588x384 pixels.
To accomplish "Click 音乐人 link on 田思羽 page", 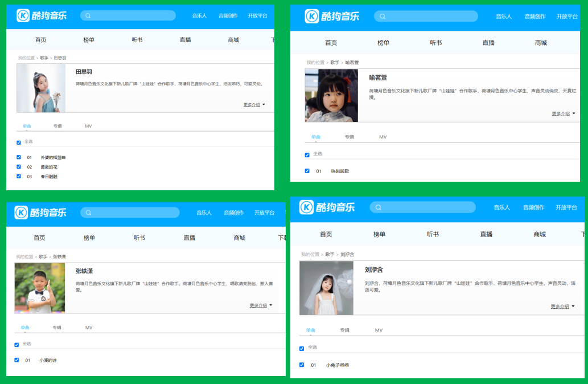I will click(199, 16).
